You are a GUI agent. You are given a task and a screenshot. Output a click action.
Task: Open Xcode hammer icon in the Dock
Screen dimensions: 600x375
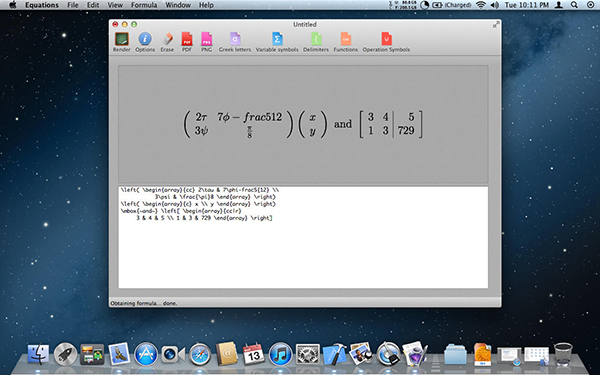[334, 354]
